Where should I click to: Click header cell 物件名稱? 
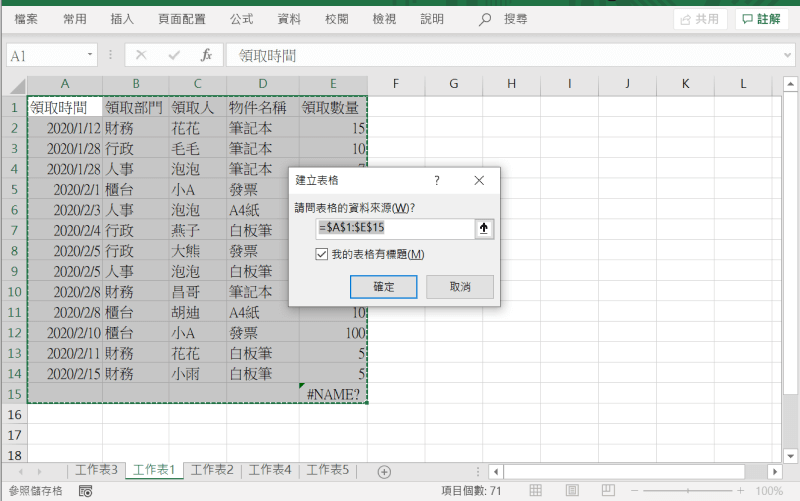(263, 107)
